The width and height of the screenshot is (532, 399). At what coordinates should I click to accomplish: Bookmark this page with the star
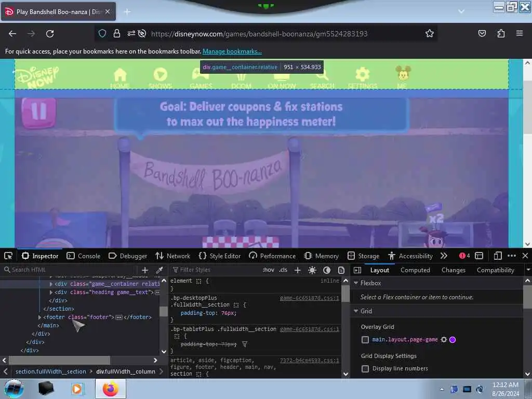click(430, 33)
